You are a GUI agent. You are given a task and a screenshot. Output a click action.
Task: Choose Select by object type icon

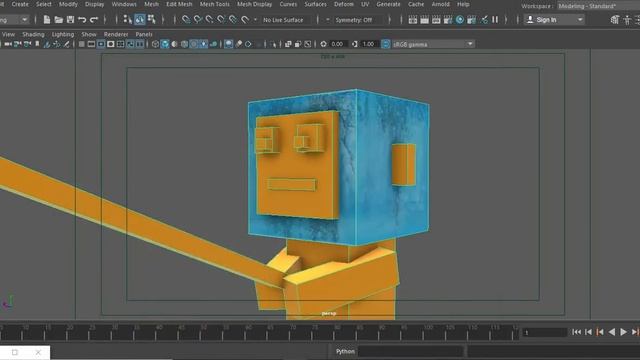[140, 19]
